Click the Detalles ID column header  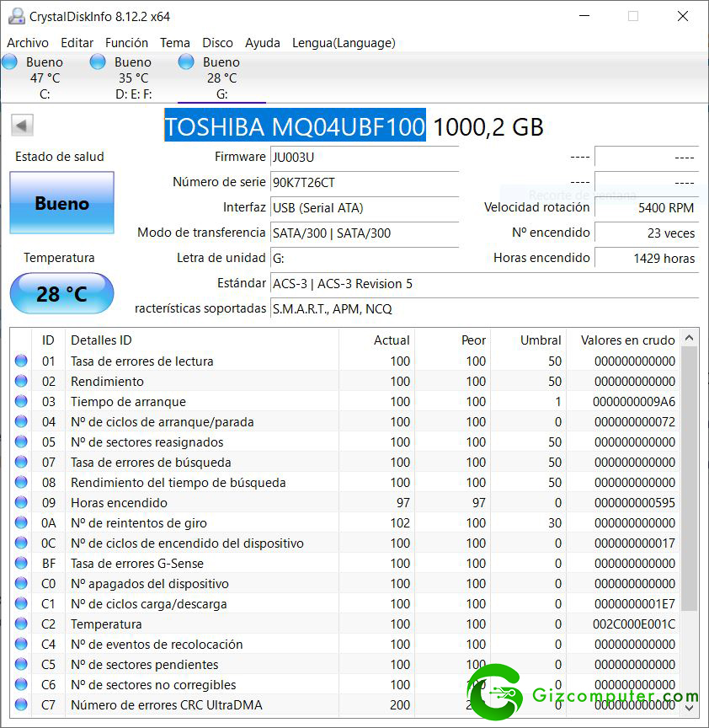(x=202, y=340)
